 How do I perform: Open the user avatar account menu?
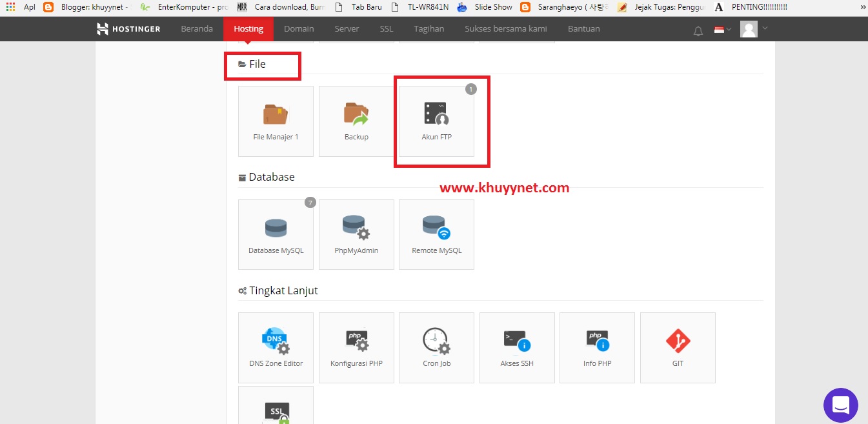[x=754, y=29]
